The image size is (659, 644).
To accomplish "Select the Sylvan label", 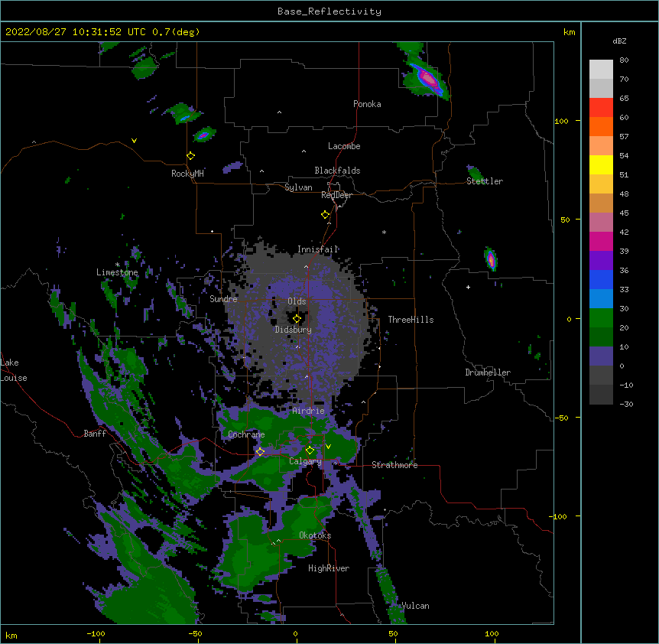I will click(x=298, y=187).
